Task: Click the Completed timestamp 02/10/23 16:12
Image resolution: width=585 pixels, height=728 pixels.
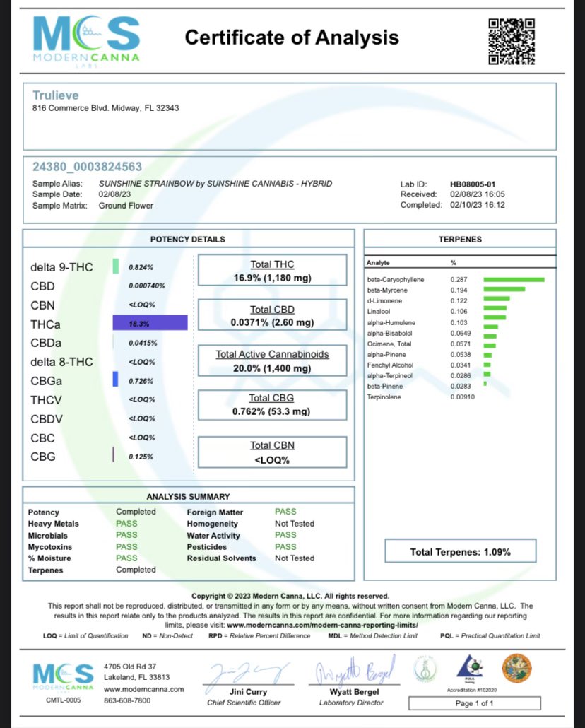Action: tap(478, 205)
